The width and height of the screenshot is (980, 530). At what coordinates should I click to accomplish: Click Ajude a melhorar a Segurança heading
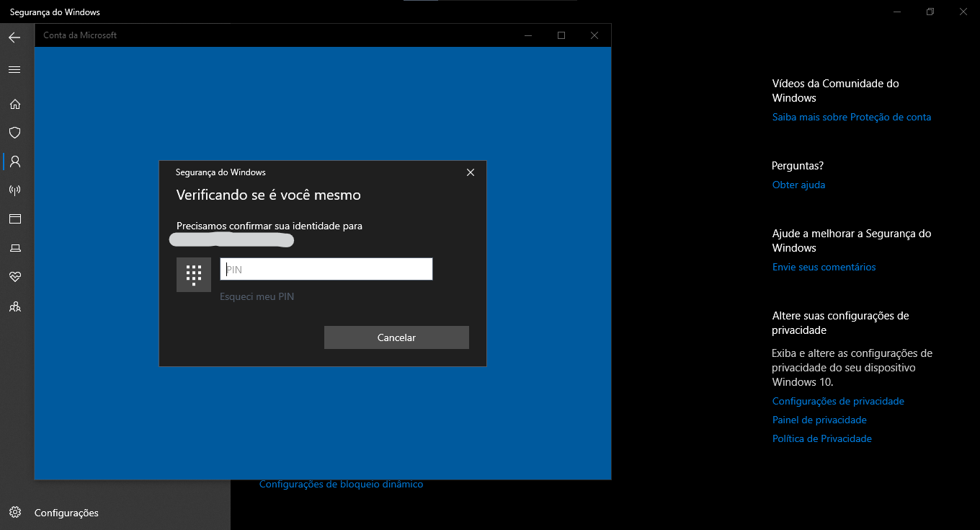coord(852,241)
